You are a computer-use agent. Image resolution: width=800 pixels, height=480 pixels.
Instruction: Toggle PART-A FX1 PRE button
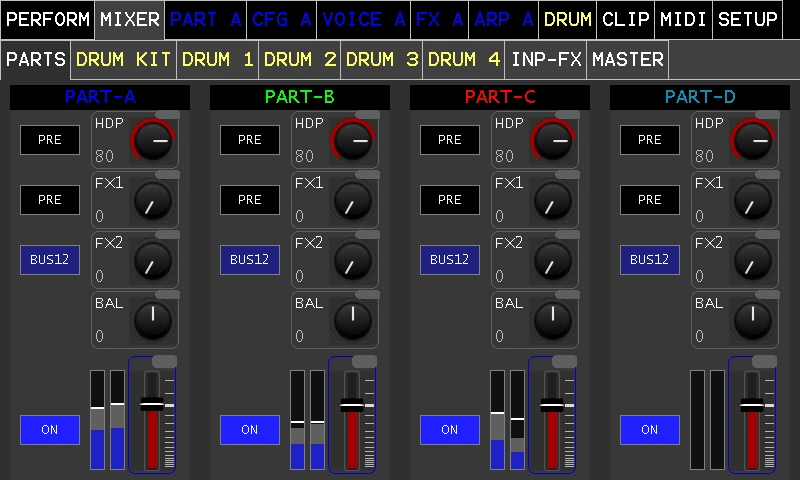pos(50,200)
